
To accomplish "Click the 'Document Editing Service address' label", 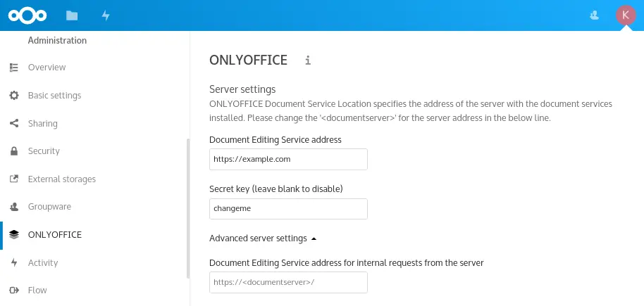I will [275, 140].
